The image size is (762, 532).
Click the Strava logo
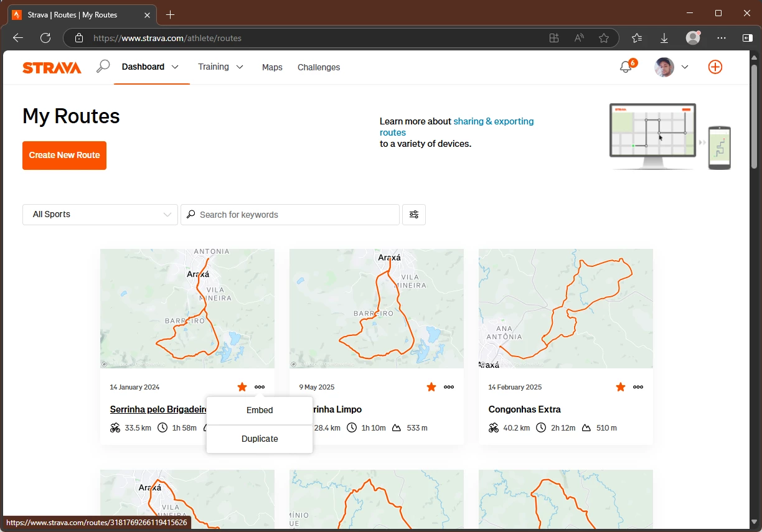click(52, 68)
